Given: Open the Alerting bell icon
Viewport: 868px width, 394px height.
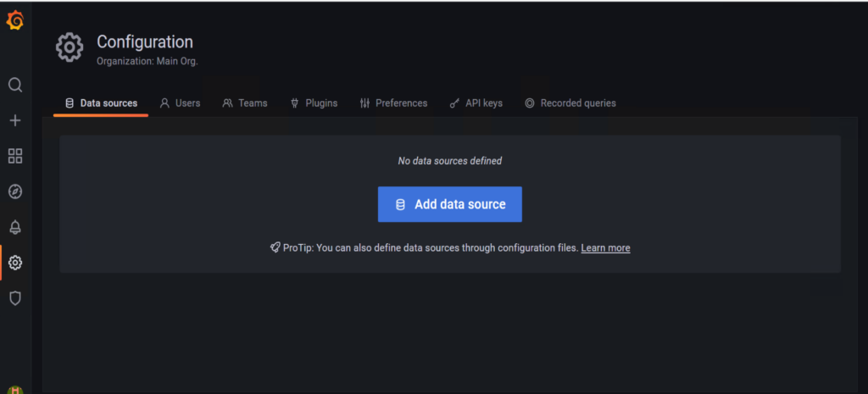Looking at the screenshot, I should pos(15,227).
